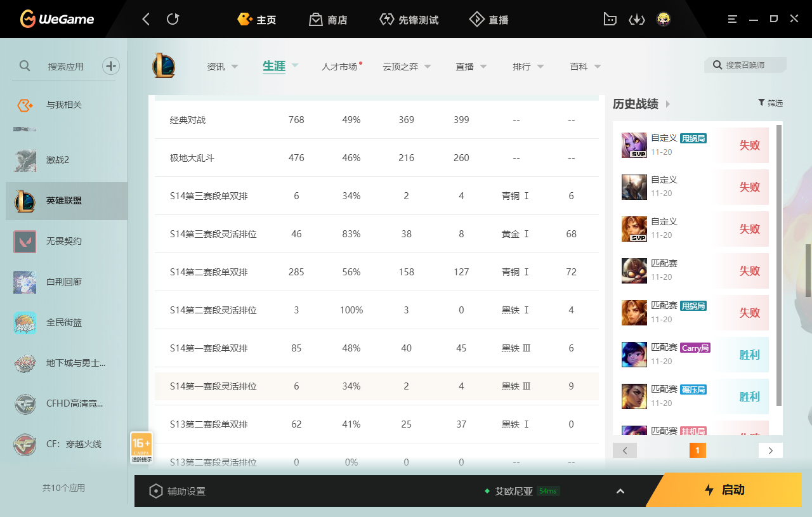Select the S14第一赛段灵活排位 row
This screenshot has width=812, height=517.
(x=377, y=386)
